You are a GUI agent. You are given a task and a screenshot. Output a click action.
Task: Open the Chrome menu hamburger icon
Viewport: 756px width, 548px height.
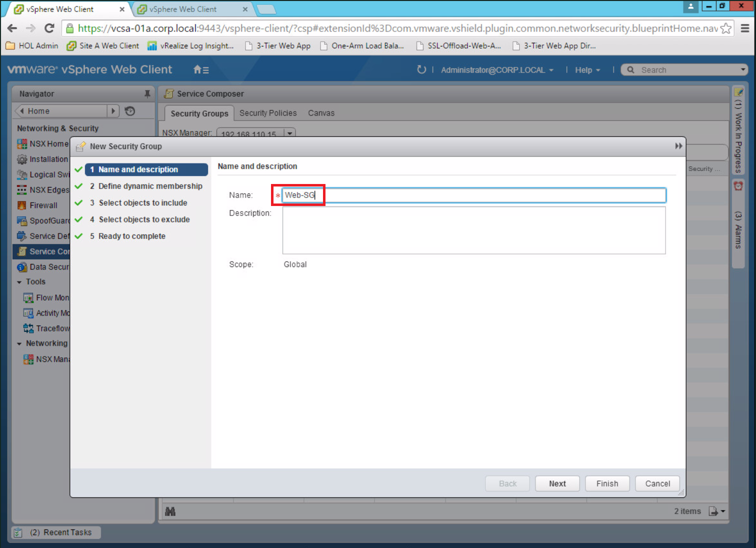pyautogui.click(x=744, y=28)
